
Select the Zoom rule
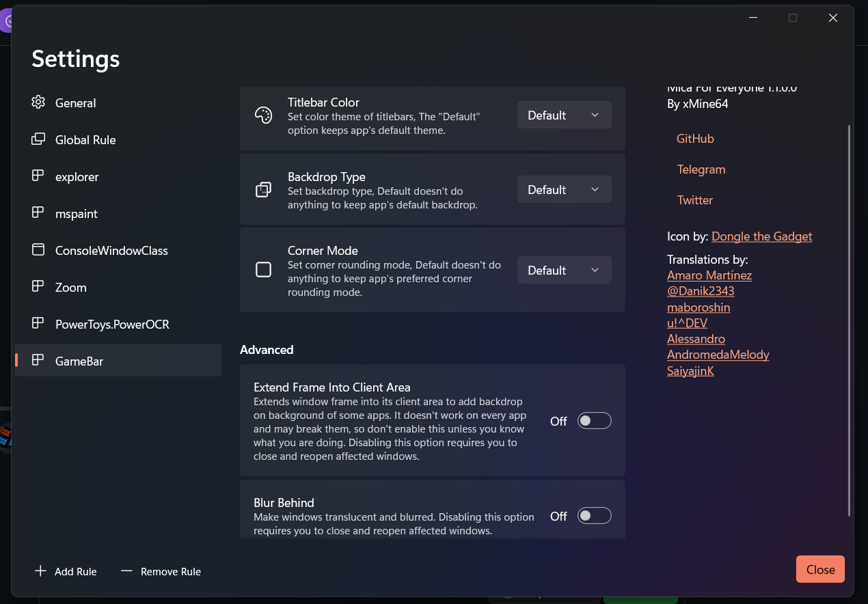point(118,287)
